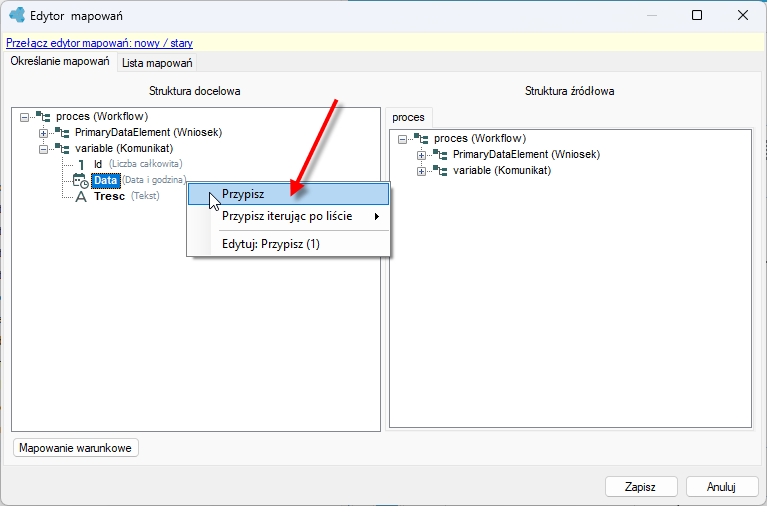Click the Przełącz edytor mapowań: nowy / stary link
Screen dimensions: 767x506
(x=99, y=43)
